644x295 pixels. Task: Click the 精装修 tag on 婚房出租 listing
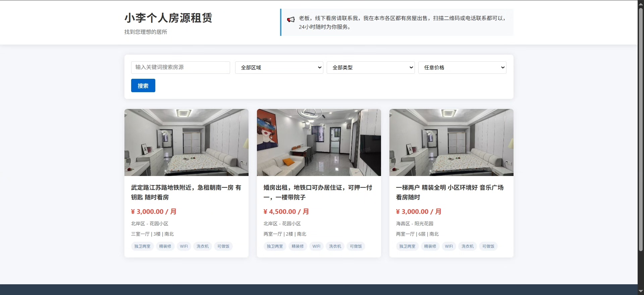pyautogui.click(x=298, y=246)
